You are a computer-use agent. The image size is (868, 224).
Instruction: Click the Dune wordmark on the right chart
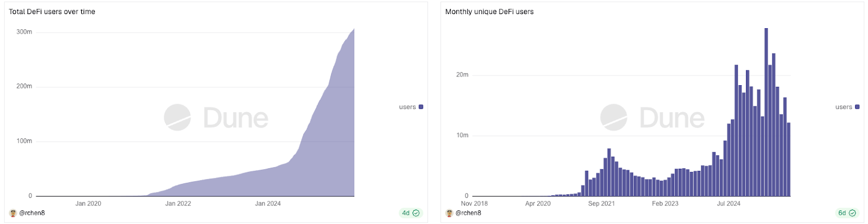point(672,118)
